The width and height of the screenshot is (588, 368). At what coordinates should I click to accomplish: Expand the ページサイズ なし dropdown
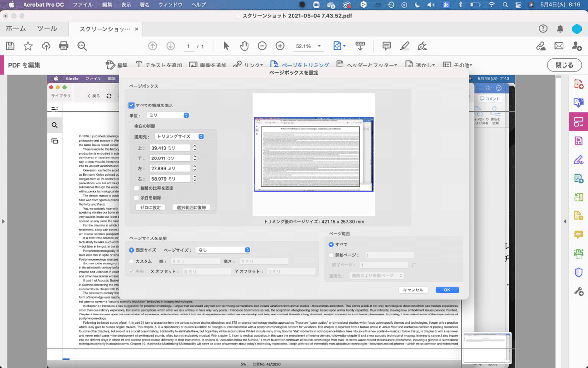coord(223,250)
